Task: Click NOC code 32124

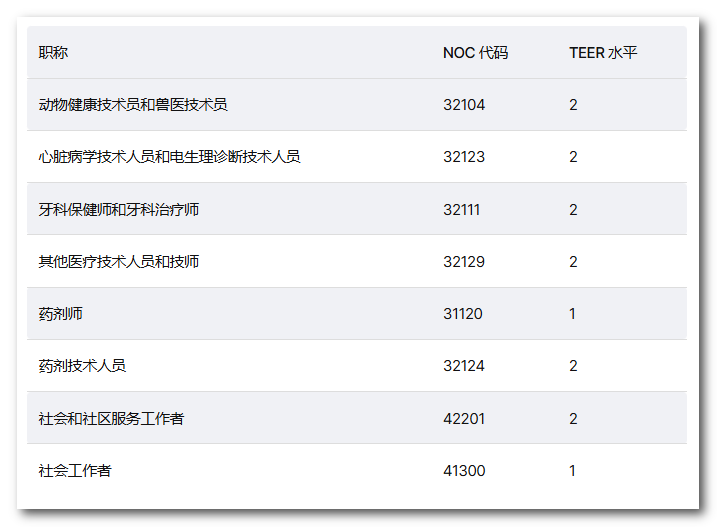Action: (464, 366)
